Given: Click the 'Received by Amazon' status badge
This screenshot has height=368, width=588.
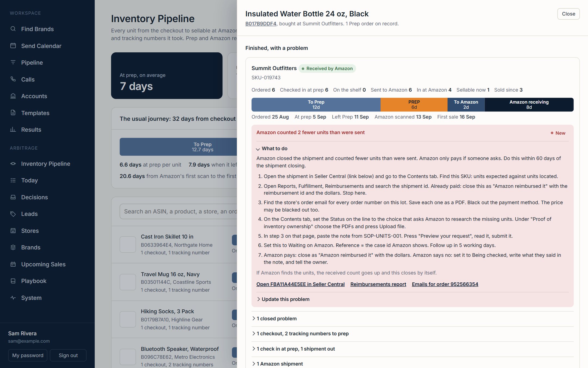Looking at the screenshot, I should tap(327, 68).
